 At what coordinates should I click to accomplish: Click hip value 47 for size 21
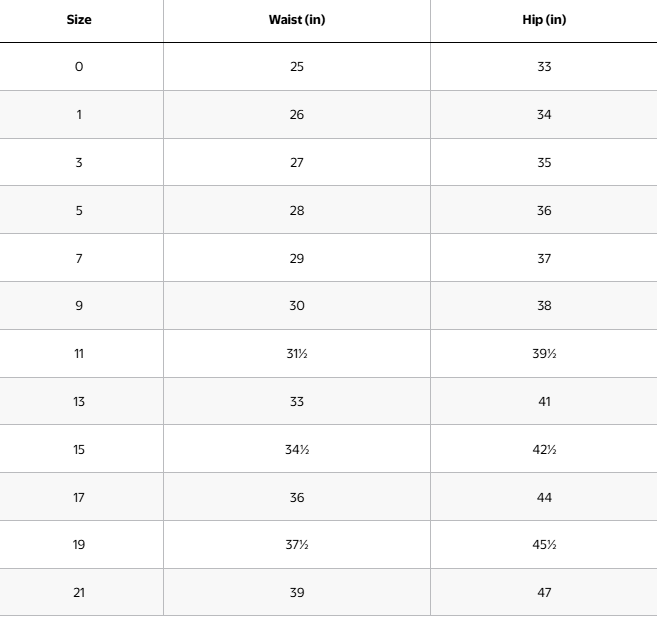pyautogui.click(x=544, y=593)
